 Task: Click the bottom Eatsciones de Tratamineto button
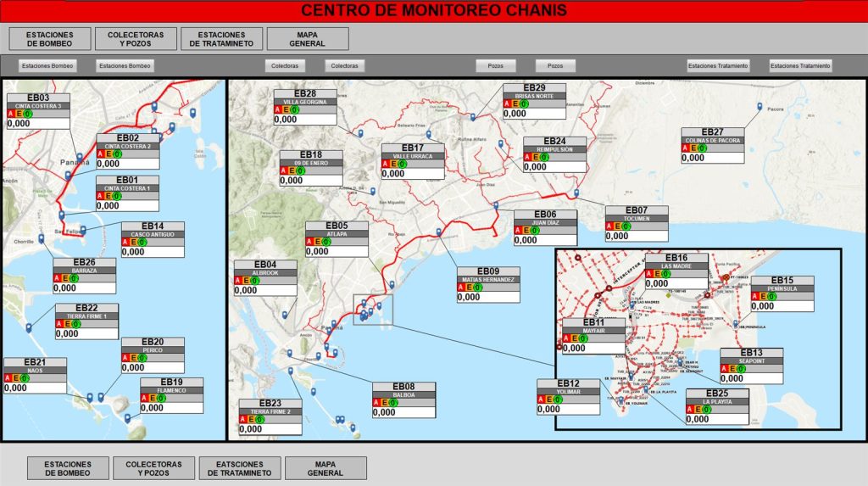point(240,468)
